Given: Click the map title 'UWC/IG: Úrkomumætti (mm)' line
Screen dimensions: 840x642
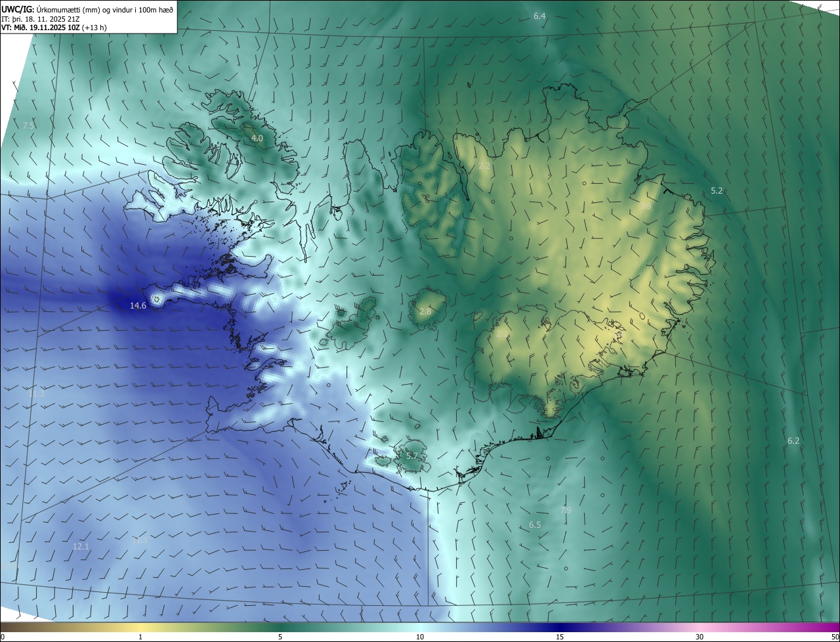Looking at the screenshot, I should 87,9.
